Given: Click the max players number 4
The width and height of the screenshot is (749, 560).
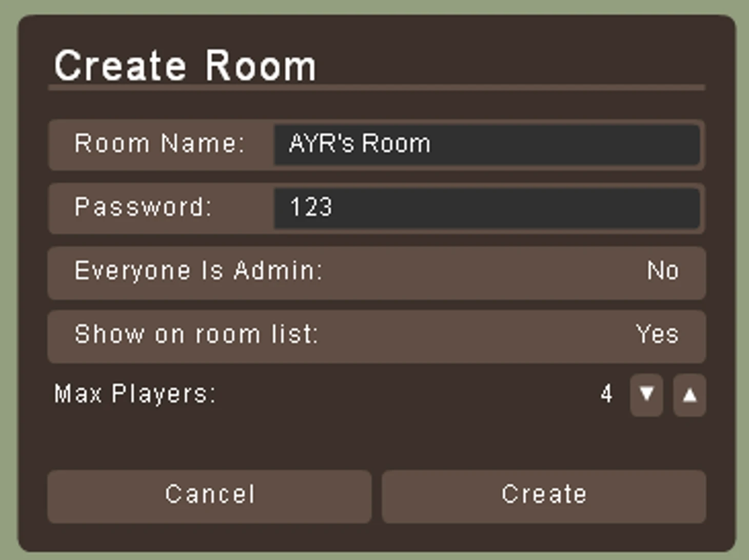Looking at the screenshot, I should click(x=606, y=394).
